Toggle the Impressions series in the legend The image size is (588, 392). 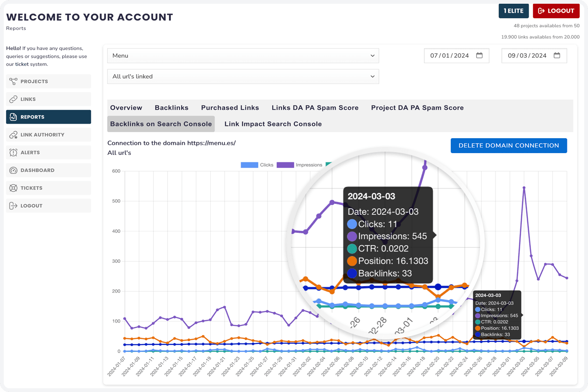point(299,165)
